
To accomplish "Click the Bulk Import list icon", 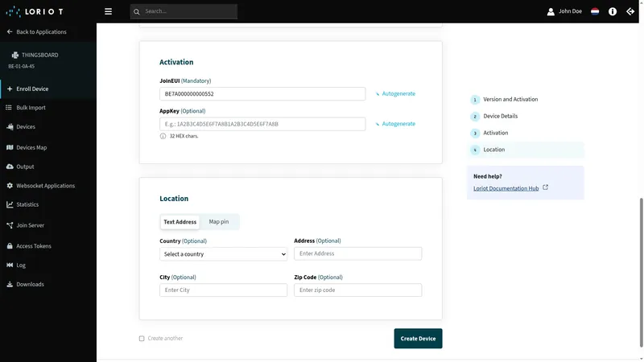I will [x=9, y=108].
